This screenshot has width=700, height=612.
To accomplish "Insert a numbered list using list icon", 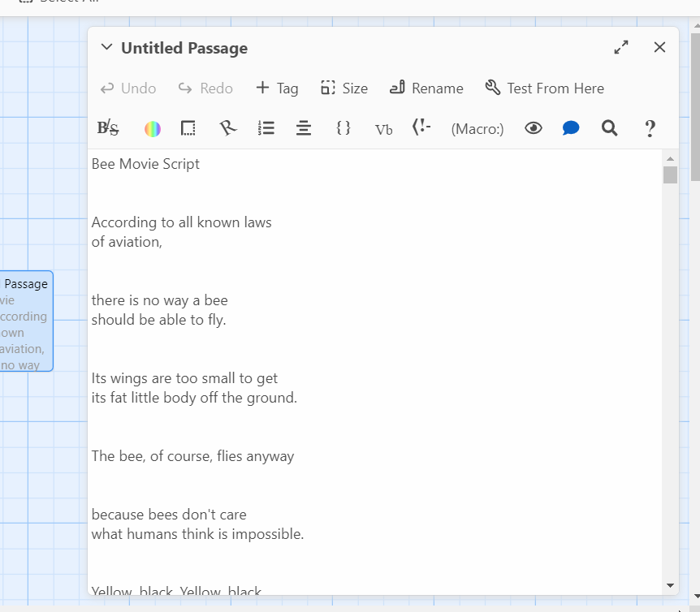I will pos(266,128).
